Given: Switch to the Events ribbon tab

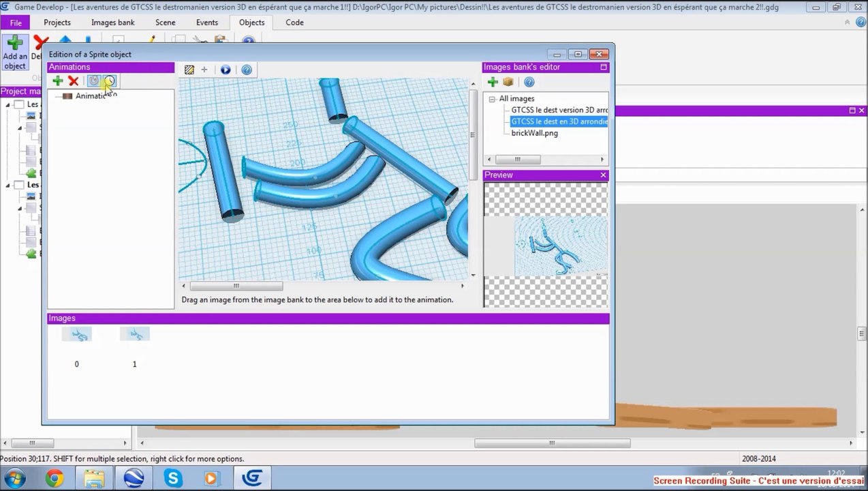Looking at the screenshot, I should 207,23.
